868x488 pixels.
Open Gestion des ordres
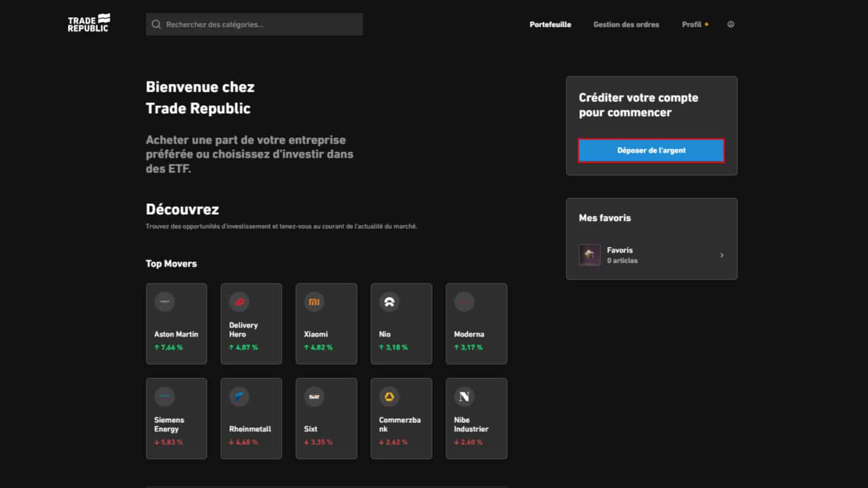(626, 24)
